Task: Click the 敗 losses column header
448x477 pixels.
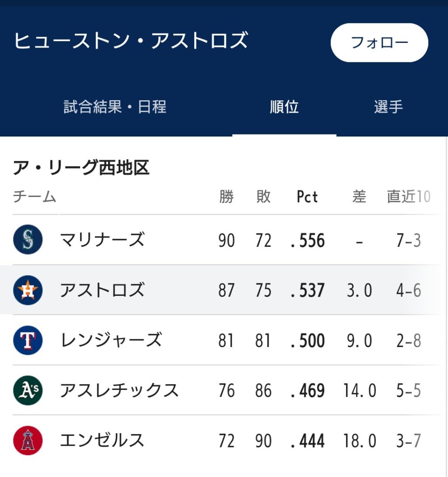Action: click(263, 197)
